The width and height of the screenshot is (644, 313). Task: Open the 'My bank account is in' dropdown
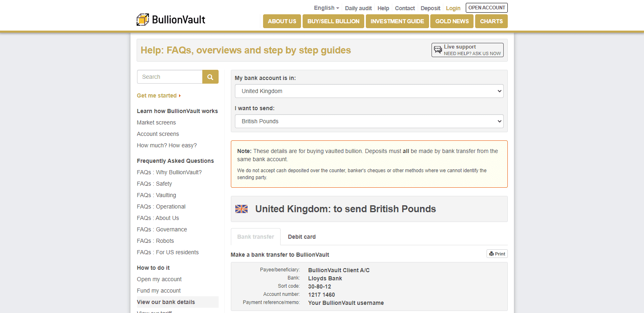pos(369,91)
